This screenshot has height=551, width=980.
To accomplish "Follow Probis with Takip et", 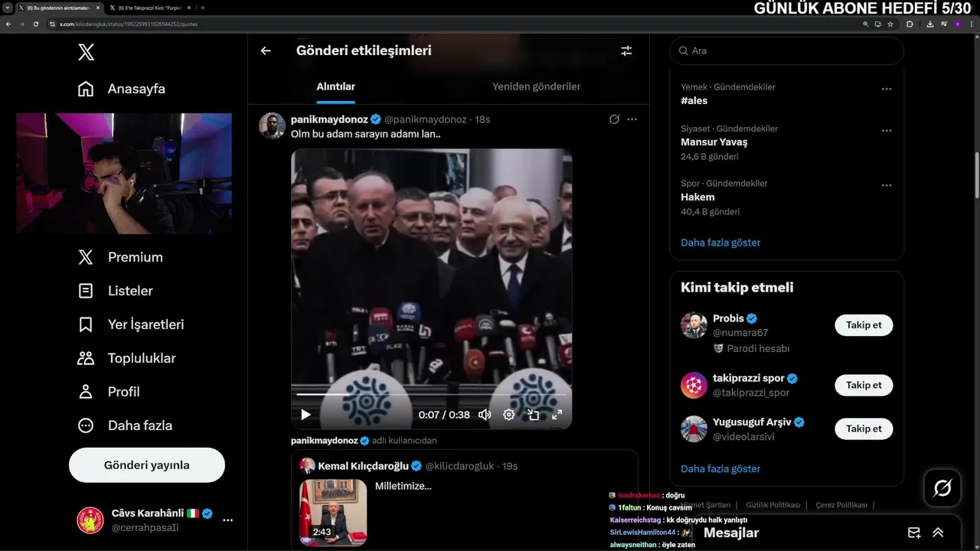I will (x=864, y=325).
